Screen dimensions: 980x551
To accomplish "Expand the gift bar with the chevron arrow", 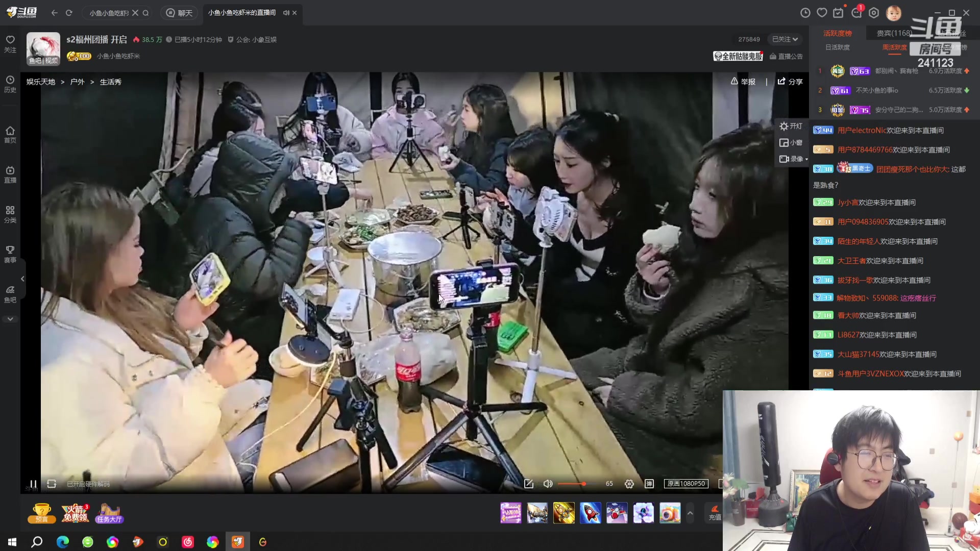I will [690, 513].
